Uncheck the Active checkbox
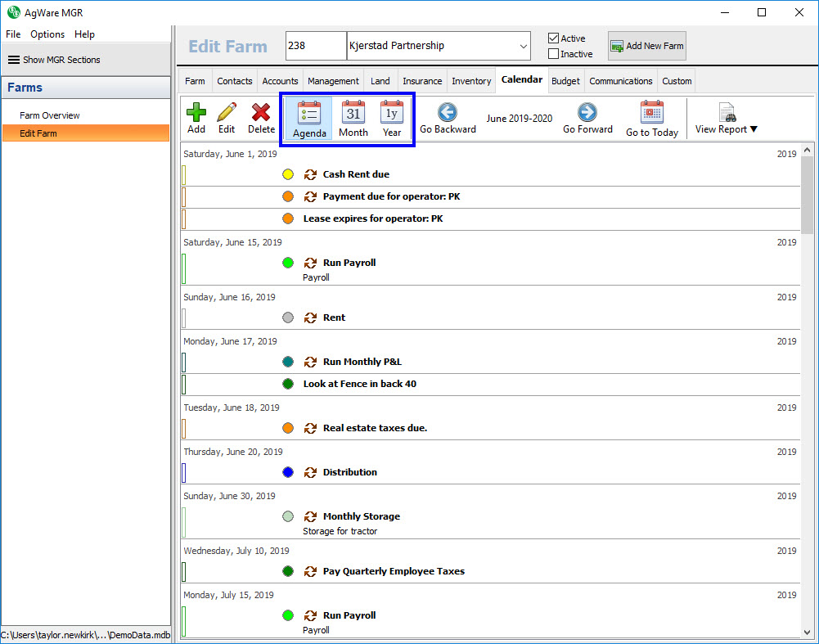 click(x=554, y=38)
